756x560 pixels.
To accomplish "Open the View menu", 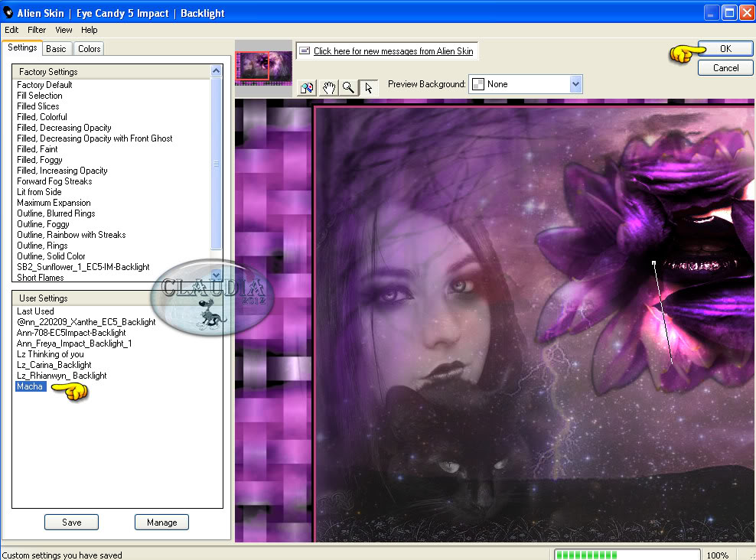I will pos(64,30).
